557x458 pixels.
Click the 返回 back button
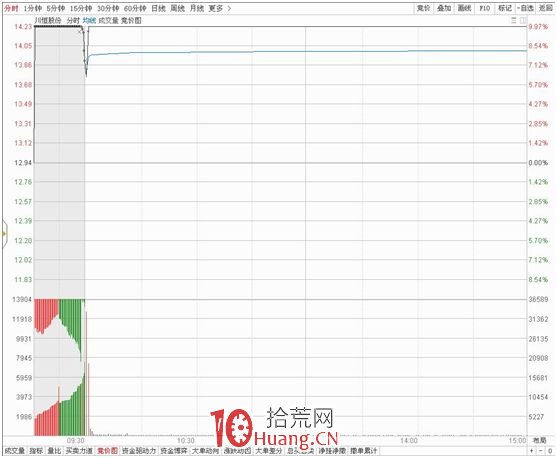tap(545, 8)
